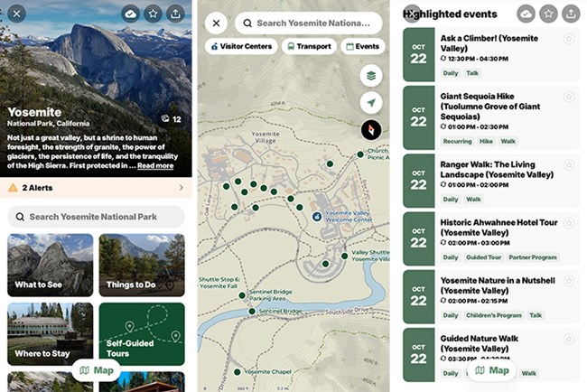Favorite Ranger Walk: The Living Landscape event

(569, 165)
